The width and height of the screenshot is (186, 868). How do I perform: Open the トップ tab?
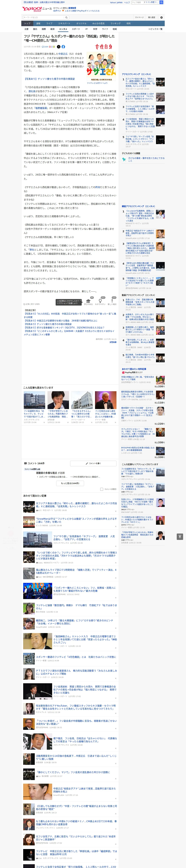[x=27, y=24]
